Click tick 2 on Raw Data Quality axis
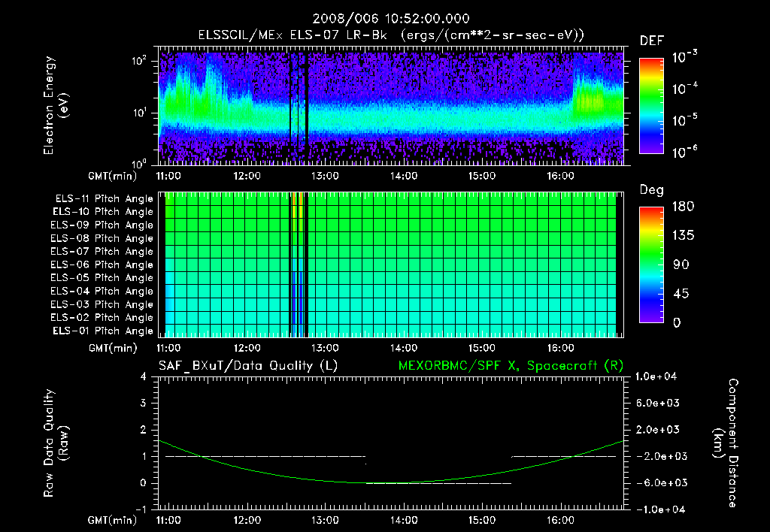 pyautogui.click(x=143, y=429)
